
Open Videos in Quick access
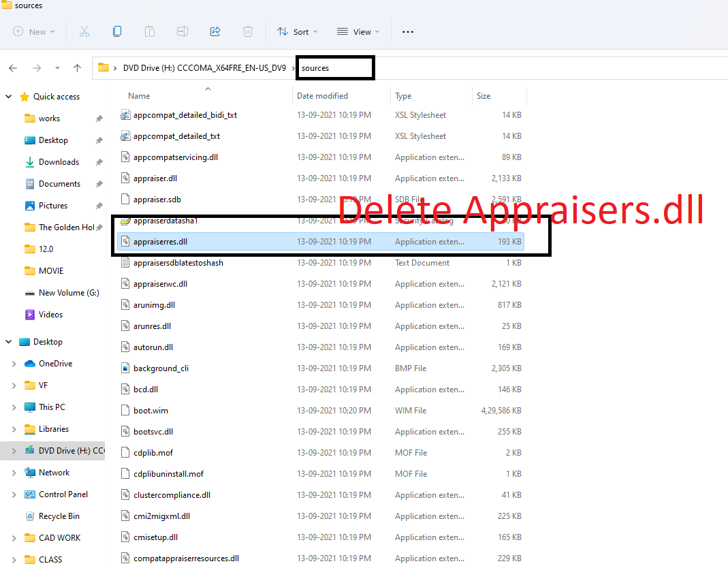click(x=50, y=315)
